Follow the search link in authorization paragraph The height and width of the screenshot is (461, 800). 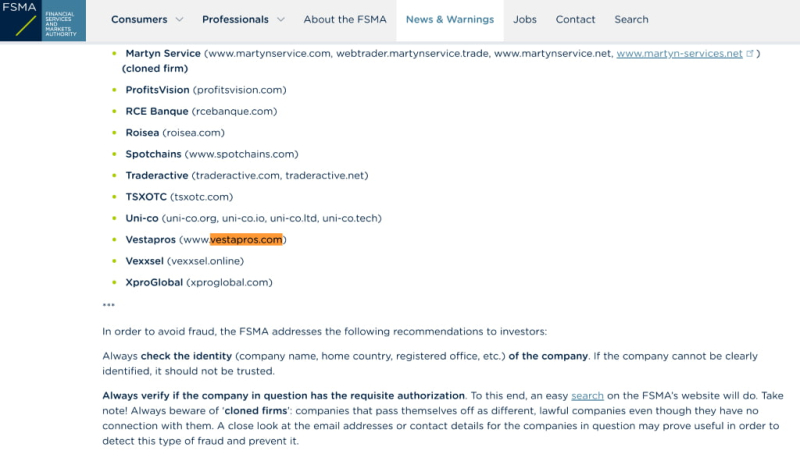[x=587, y=396]
